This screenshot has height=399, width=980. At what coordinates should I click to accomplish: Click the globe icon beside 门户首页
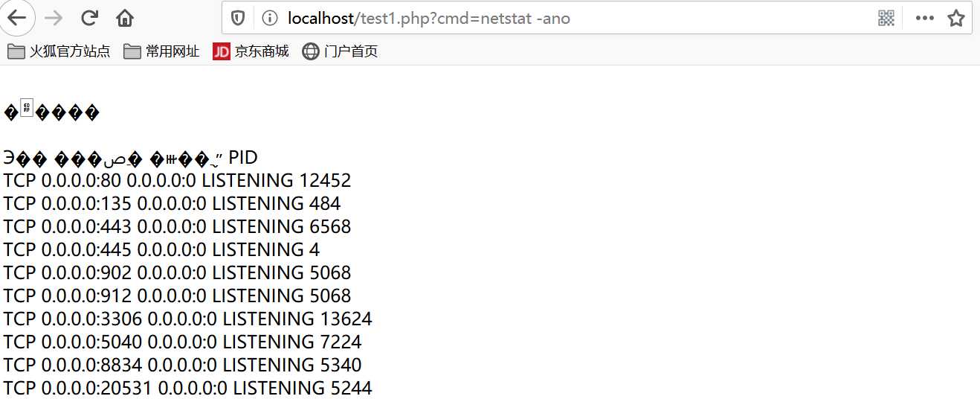click(x=310, y=51)
